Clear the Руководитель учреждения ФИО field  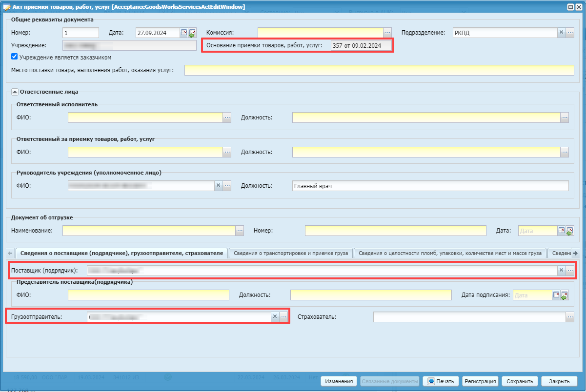tap(219, 186)
